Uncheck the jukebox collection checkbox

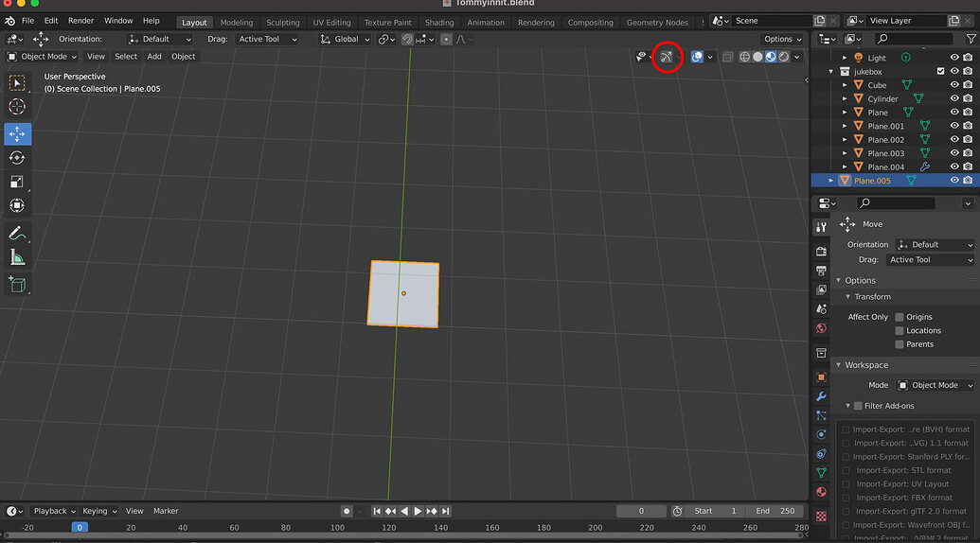[x=940, y=71]
